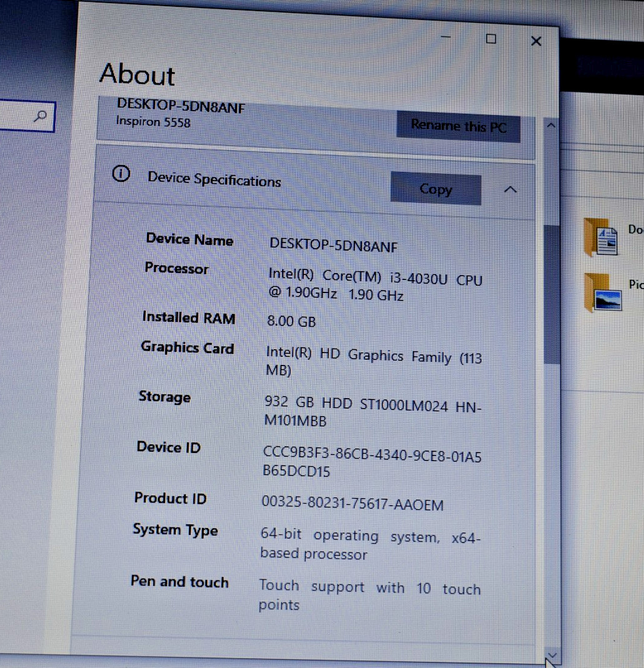
Task: Click the Installed RAM value 8.00 GB
Action: pyautogui.click(x=291, y=321)
